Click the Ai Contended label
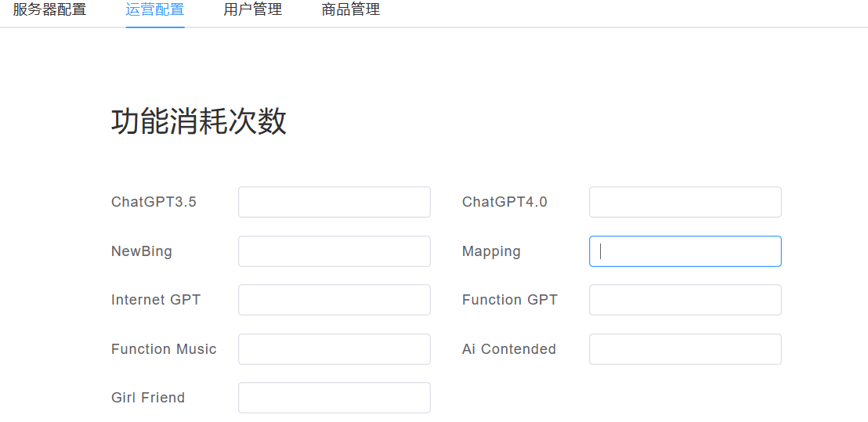 pyautogui.click(x=509, y=349)
